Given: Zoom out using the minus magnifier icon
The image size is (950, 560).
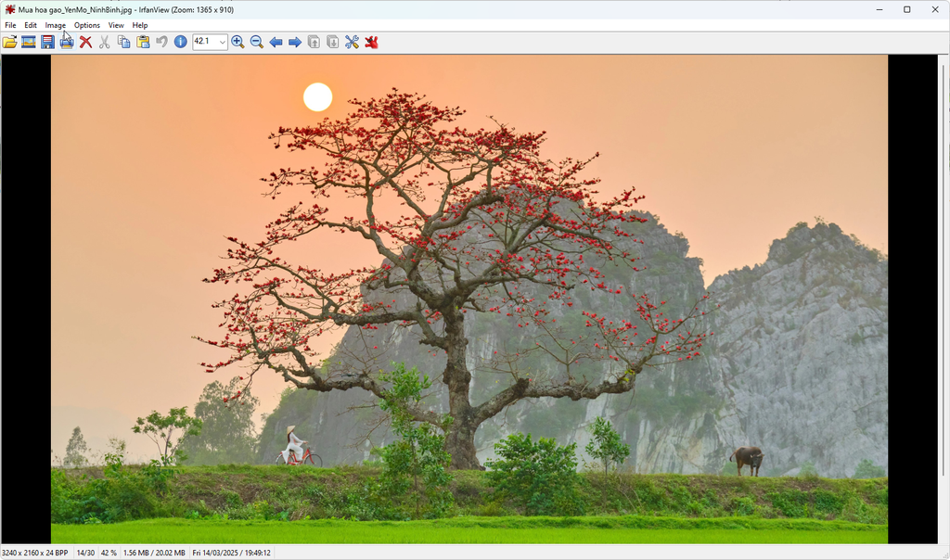Looking at the screenshot, I should 257,42.
